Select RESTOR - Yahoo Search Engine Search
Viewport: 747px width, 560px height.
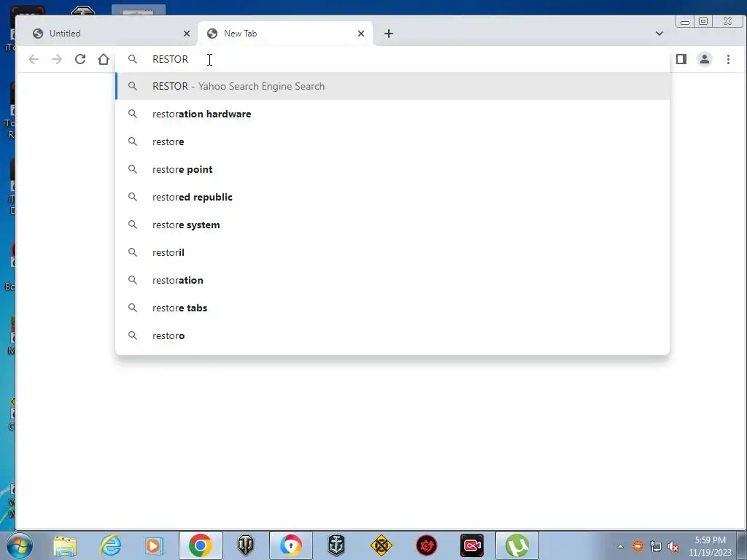(x=392, y=86)
